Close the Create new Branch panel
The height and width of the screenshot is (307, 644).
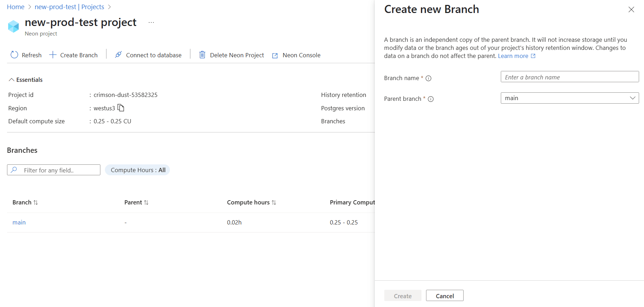[631, 9]
